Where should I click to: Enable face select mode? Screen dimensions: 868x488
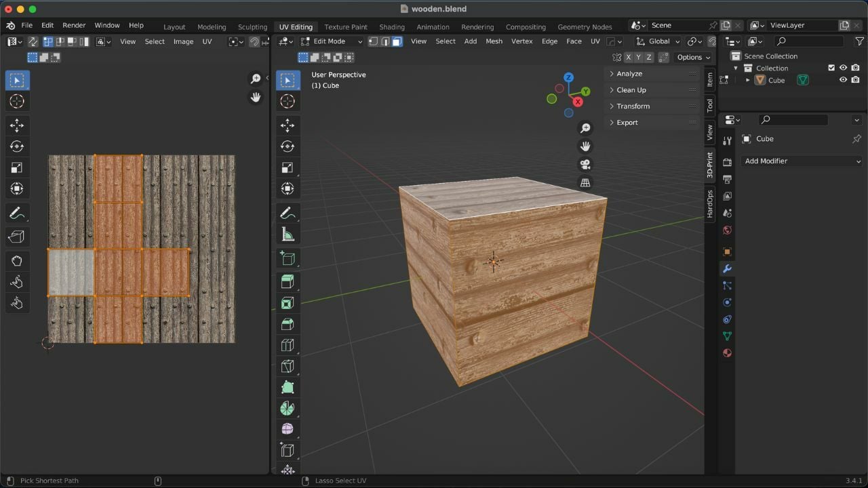point(397,41)
